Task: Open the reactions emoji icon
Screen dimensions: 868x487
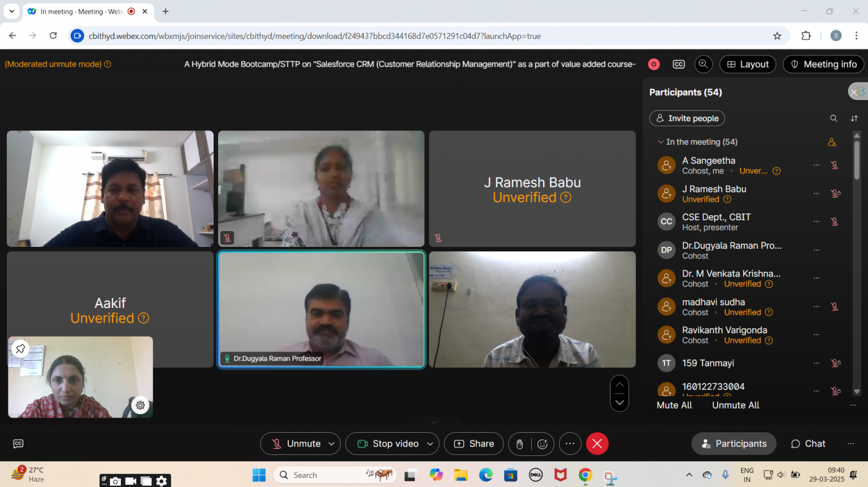Action: point(542,444)
